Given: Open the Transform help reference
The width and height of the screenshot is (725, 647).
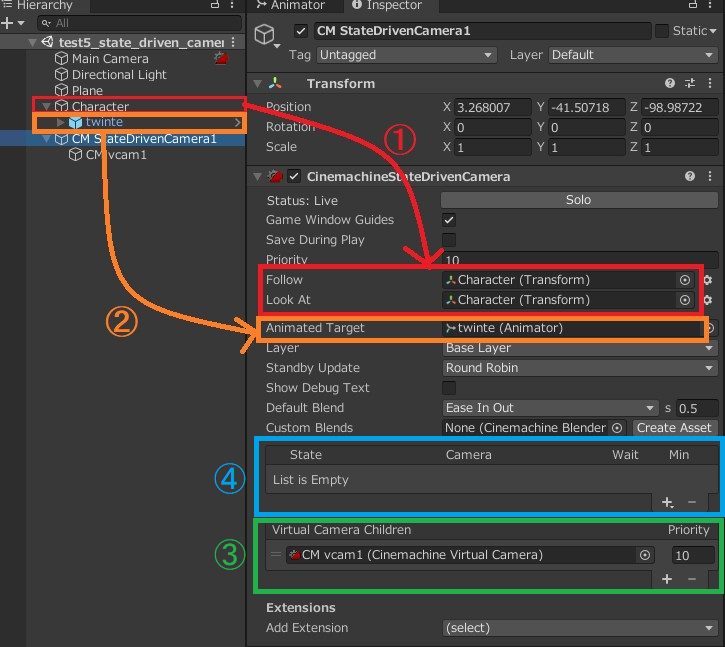Looking at the screenshot, I should point(670,83).
